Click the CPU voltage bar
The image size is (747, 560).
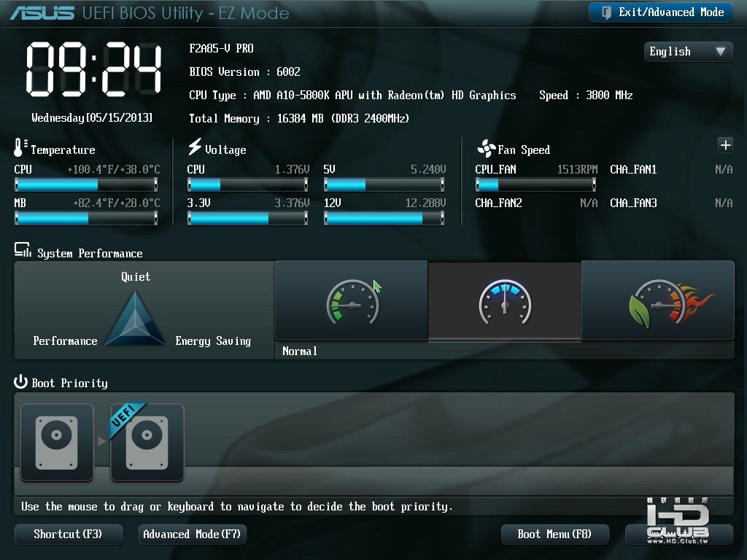(x=248, y=184)
